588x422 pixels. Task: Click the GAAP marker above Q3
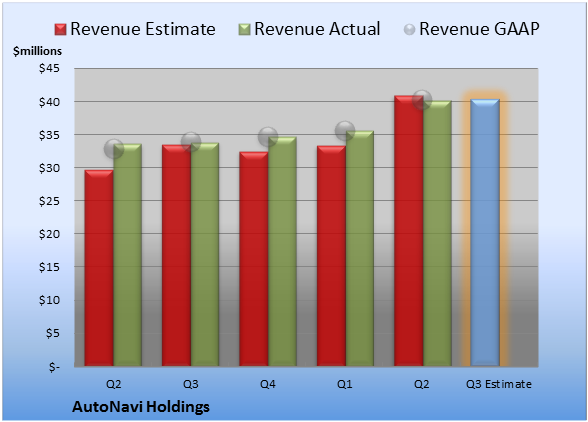click(191, 142)
